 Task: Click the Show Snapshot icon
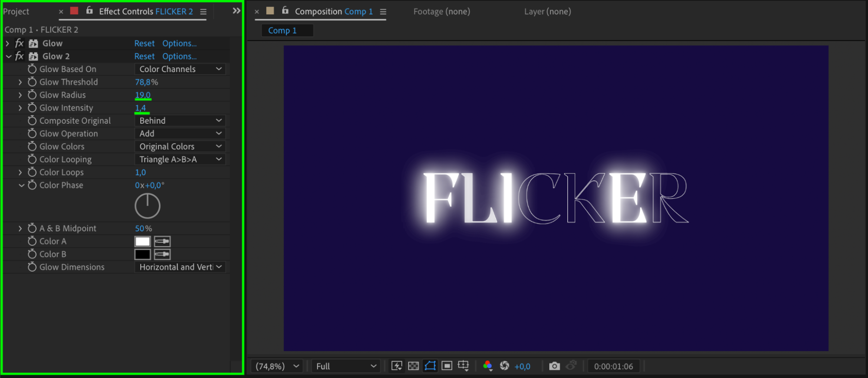[x=571, y=366]
